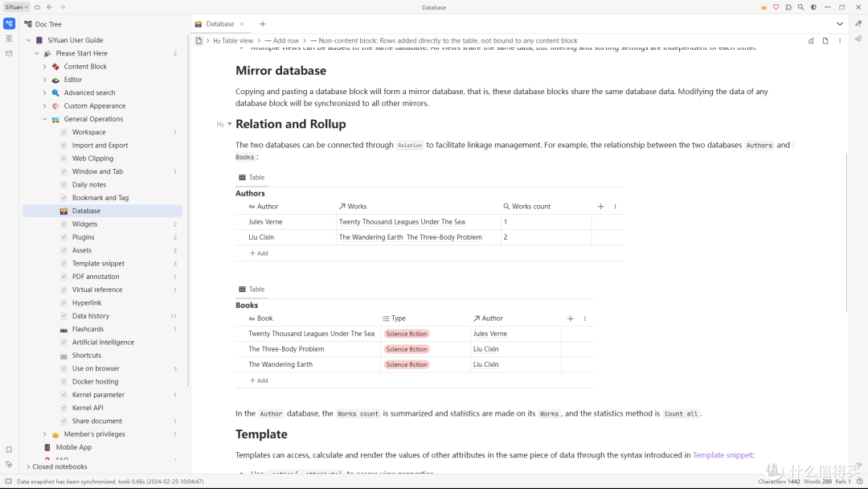
Task: Add a column to Books table
Action: pyautogui.click(x=570, y=318)
